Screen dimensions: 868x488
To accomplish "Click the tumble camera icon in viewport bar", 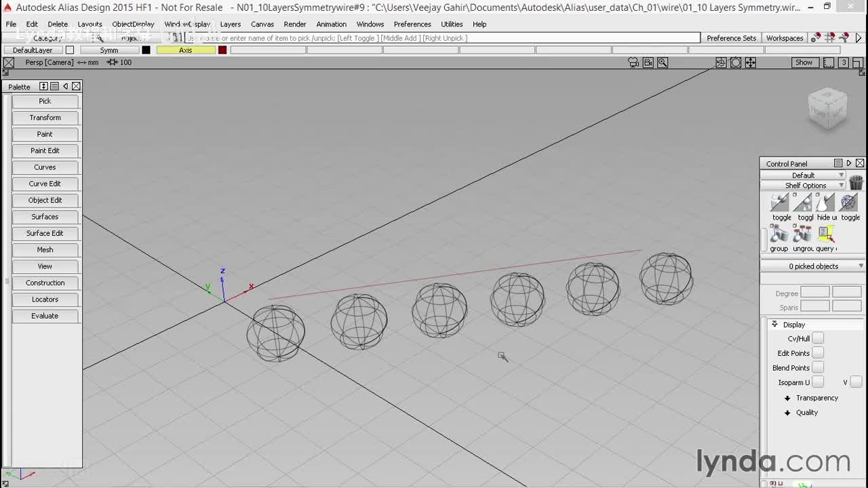I will (721, 62).
